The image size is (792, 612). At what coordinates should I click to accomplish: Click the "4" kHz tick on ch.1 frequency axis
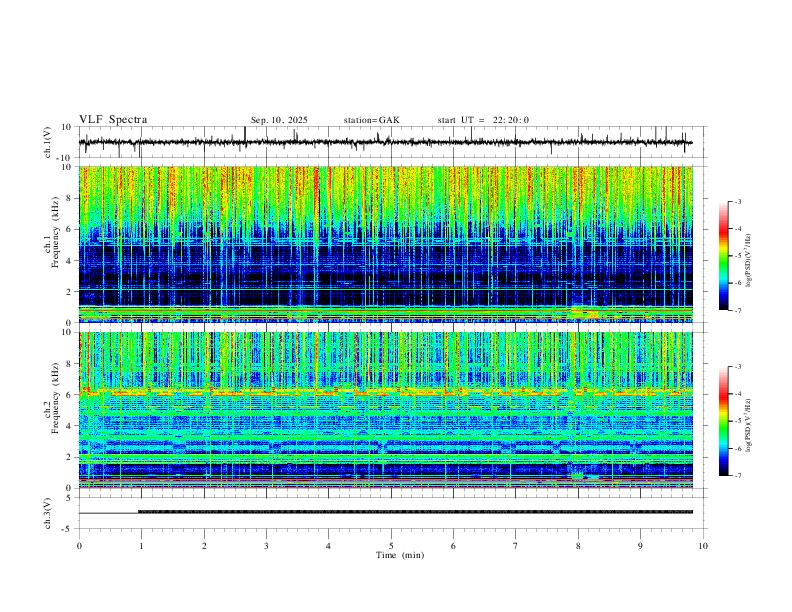[69, 261]
